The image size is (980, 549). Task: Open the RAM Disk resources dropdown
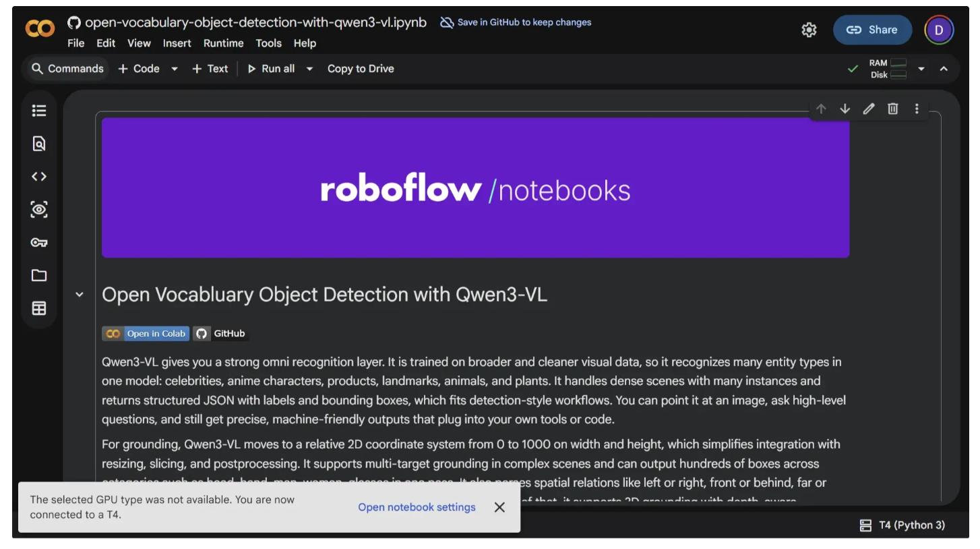coord(921,69)
